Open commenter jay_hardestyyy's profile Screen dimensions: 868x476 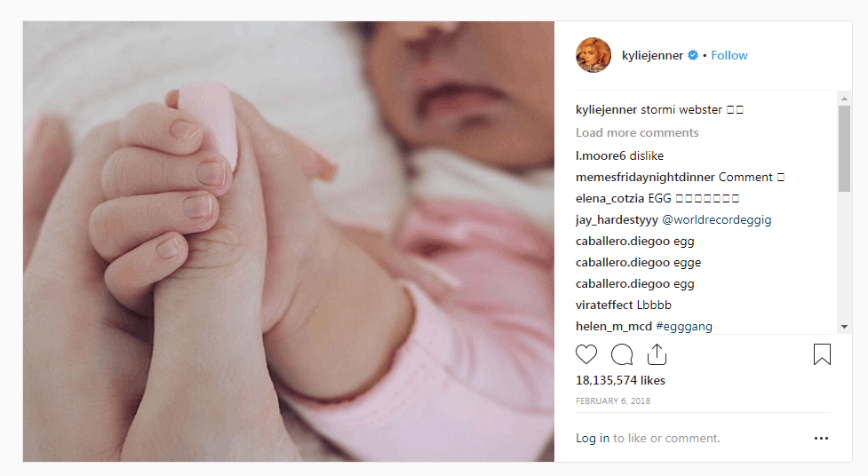tap(617, 219)
